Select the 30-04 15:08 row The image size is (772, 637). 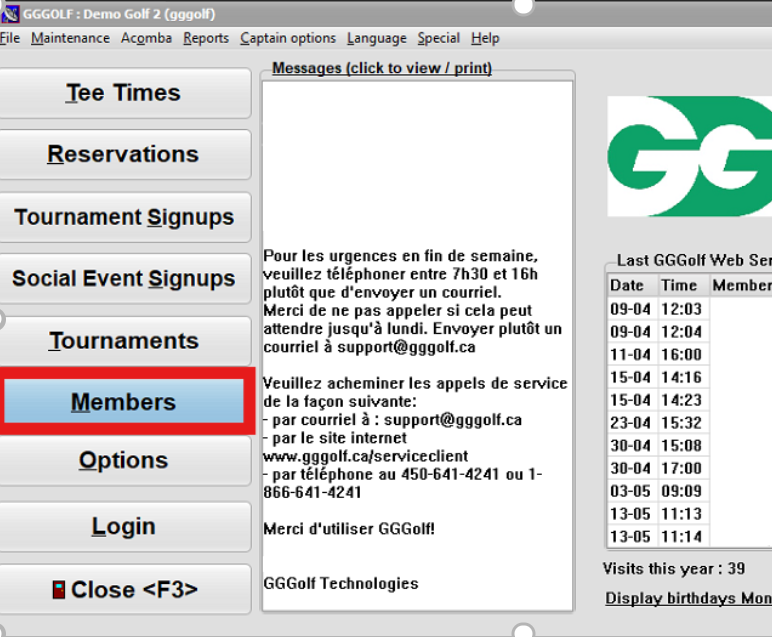[x=689, y=446]
